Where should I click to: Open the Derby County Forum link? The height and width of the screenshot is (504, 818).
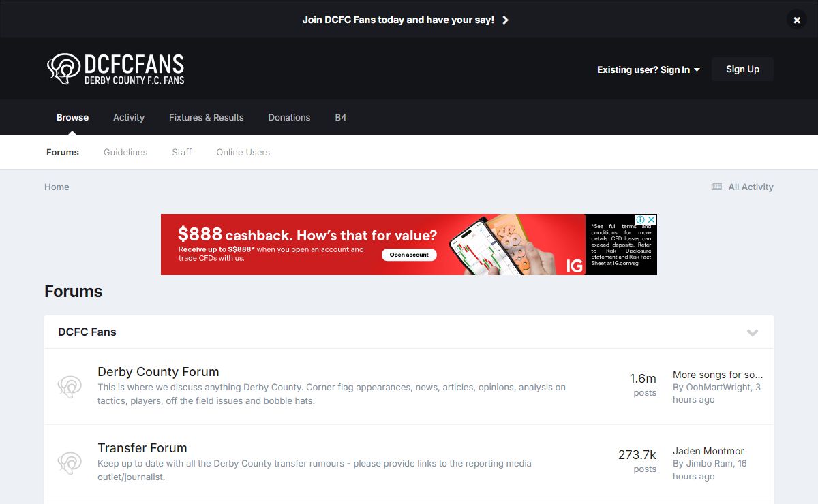158,371
